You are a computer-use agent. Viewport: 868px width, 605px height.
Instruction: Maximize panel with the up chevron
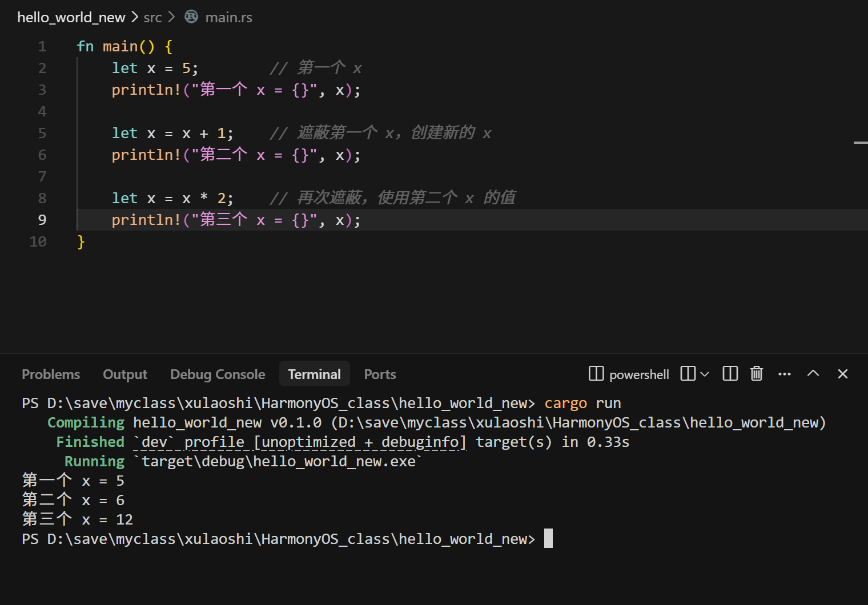(813, 373)
